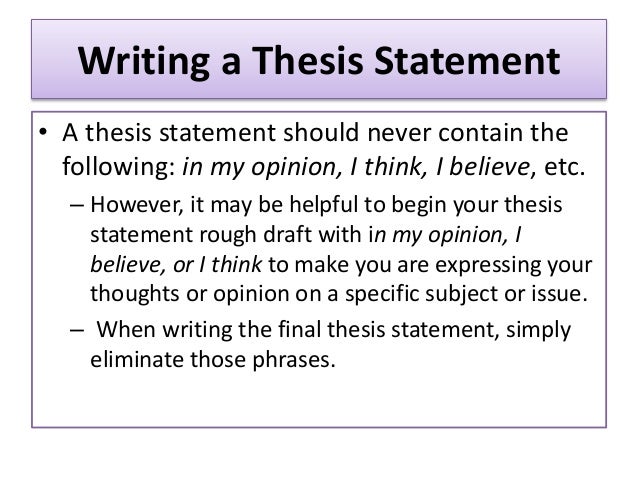638x479 pixels.
Task: Click the main bullet point dot
Action: (x=44, y=131)
